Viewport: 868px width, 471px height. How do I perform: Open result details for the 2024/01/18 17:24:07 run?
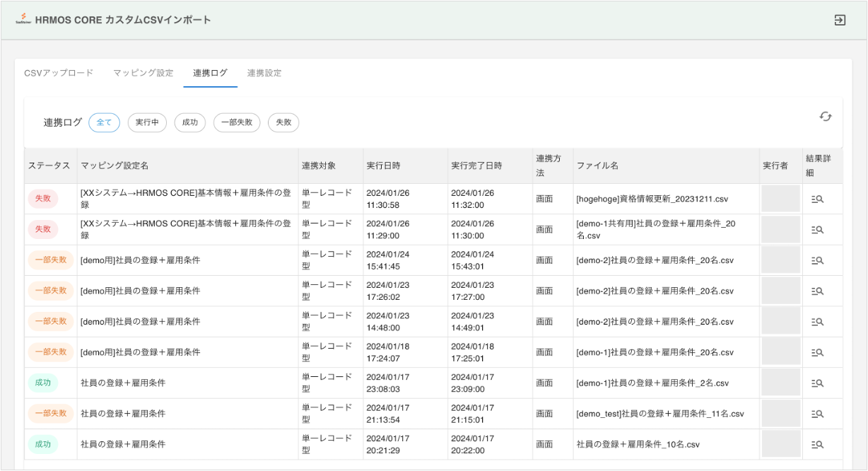click(x=817, y=352)
